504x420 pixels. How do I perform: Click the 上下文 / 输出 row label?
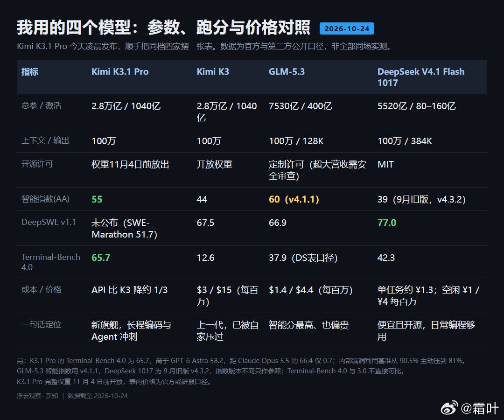[x=45, y=140]
